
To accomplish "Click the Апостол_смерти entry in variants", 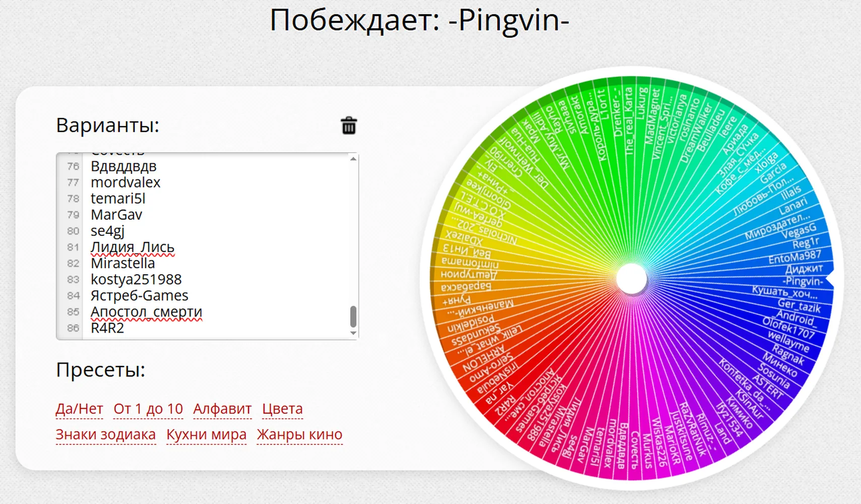I will click(146, 312).
